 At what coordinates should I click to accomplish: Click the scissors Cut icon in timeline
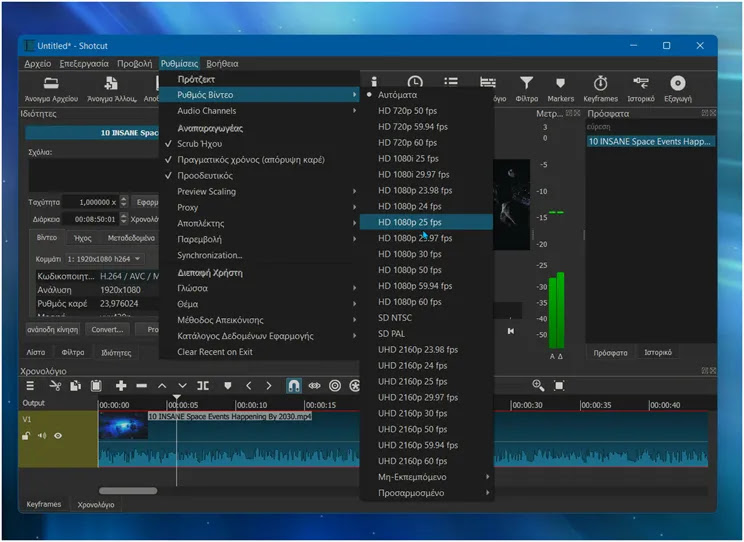click(x=55, y=386)
